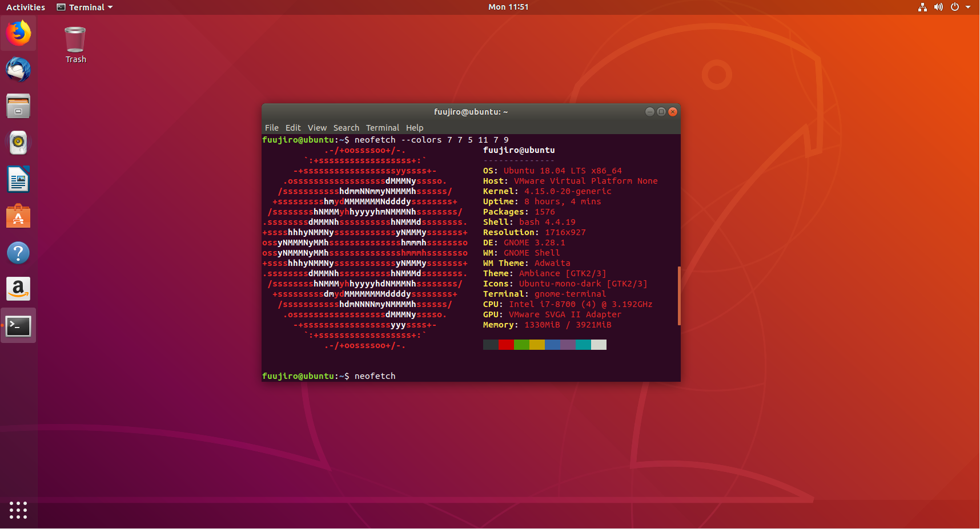Open network status icon in top bar
The height and width of the screenshot is (529, 980).
(922, 7)
